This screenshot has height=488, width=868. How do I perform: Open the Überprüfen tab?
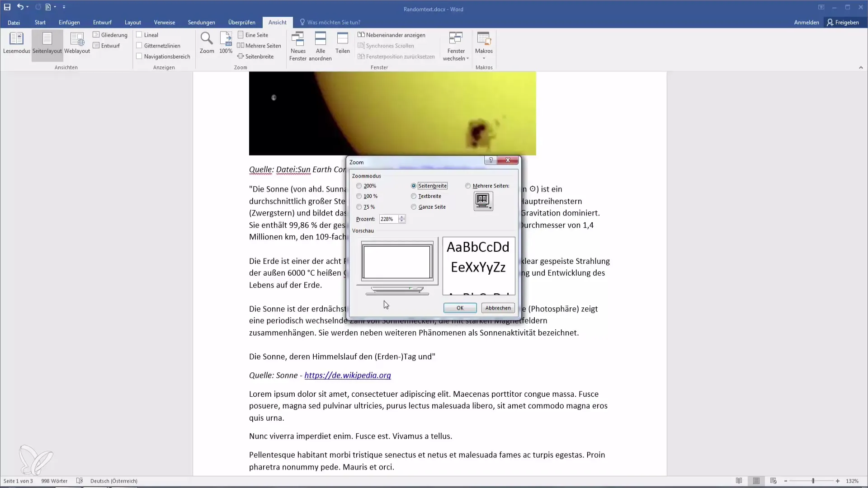(241, 22)
